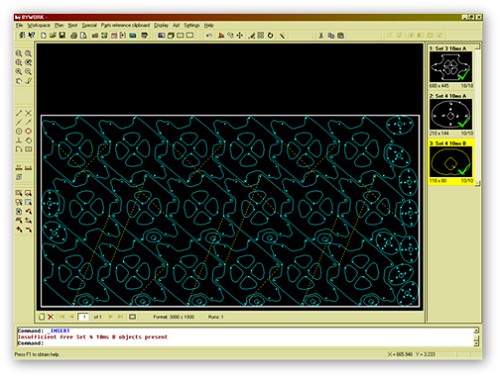500x377 pixels.
Task: Click the Save floppy disk icon
Action: click(62, 35)
